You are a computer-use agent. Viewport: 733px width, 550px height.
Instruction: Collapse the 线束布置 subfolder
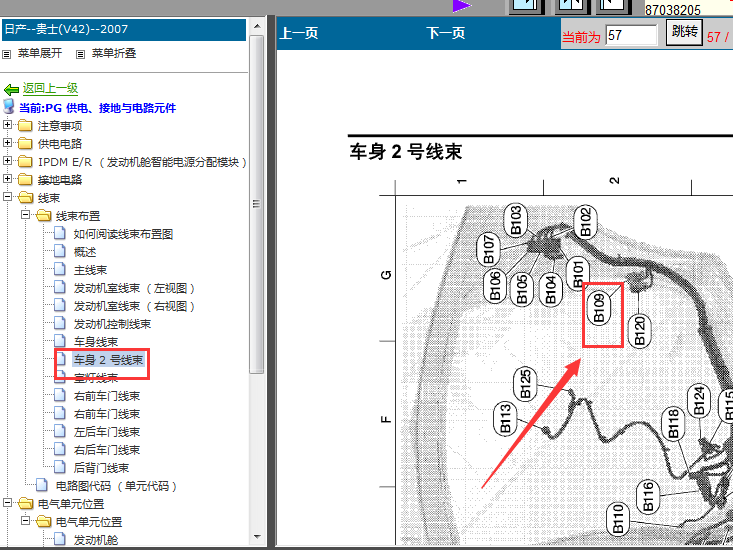pos(25,214)
